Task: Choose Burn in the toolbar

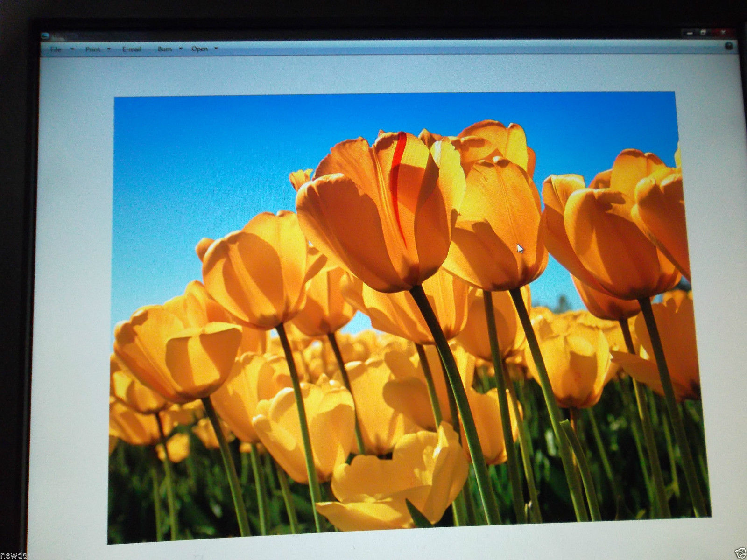Action: 164,49
